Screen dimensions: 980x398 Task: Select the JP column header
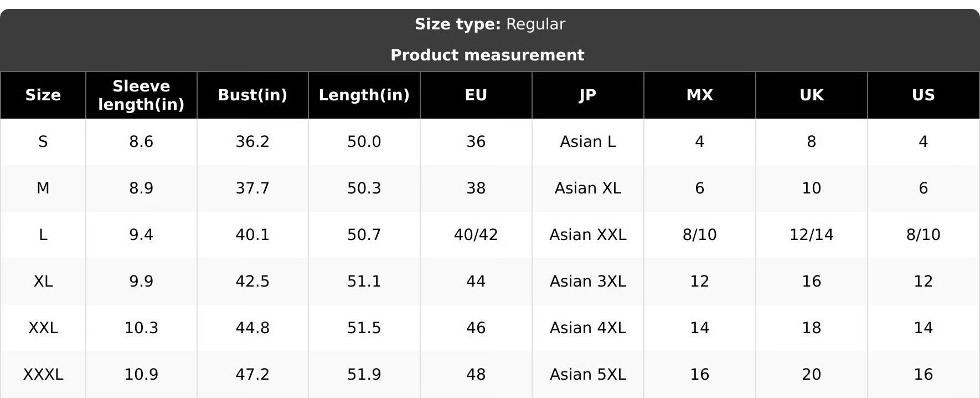(x=588, y=95)
